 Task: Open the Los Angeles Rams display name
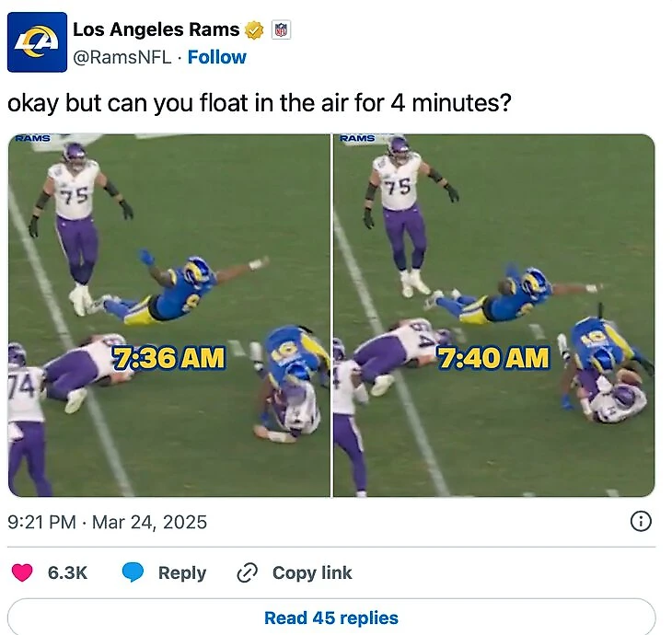(156, 29)
